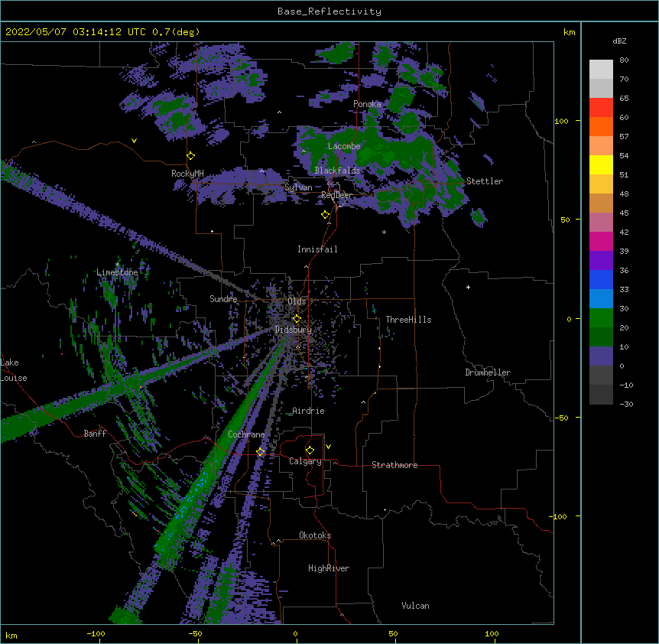The height and width of the screenshot is (644, 659).
Task: Click the Lacombe town label
Action: 344,146
